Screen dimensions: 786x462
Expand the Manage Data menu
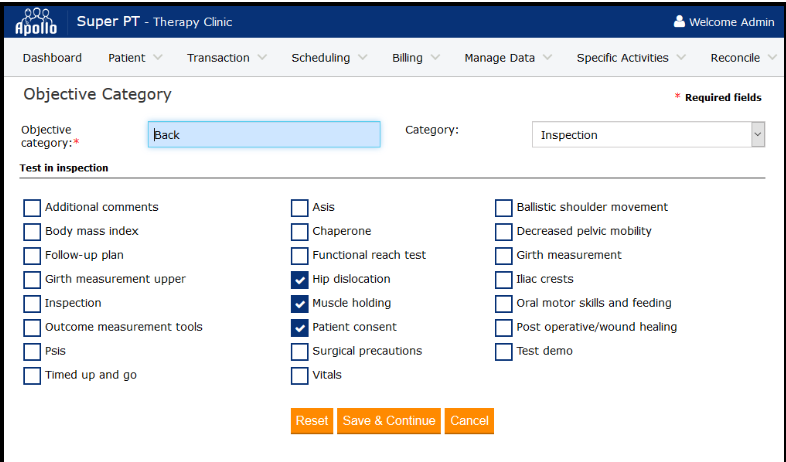pos(507,58)
